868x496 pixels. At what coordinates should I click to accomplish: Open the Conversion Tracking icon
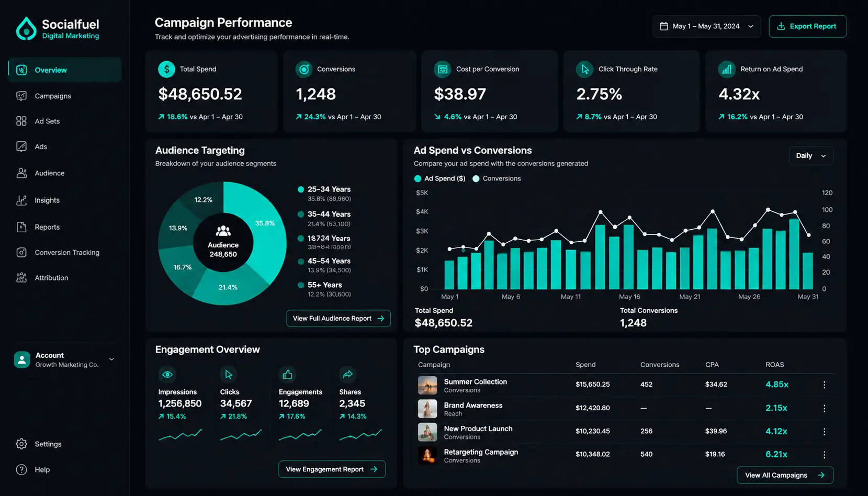[21, 252]
